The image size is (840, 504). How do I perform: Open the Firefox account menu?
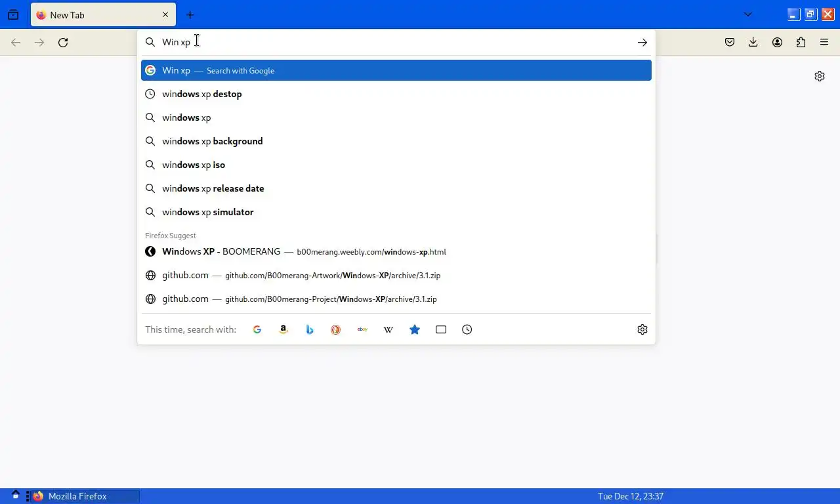click(777, 42)
